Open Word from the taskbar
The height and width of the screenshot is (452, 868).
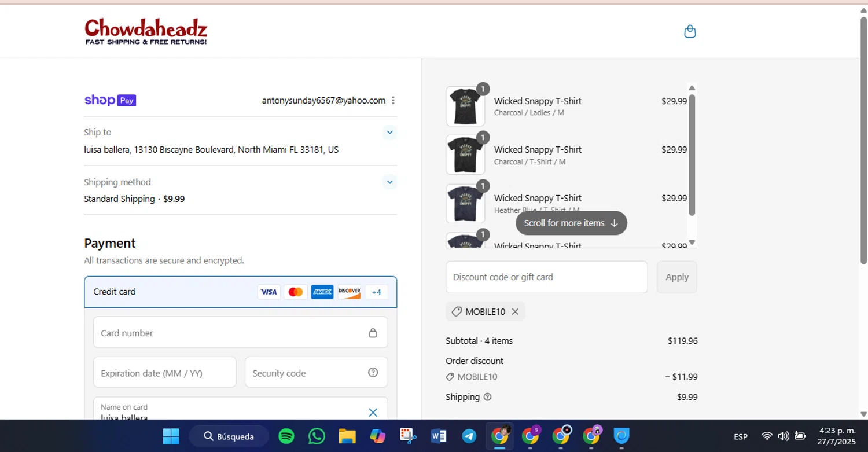click(x=439, y=436)
